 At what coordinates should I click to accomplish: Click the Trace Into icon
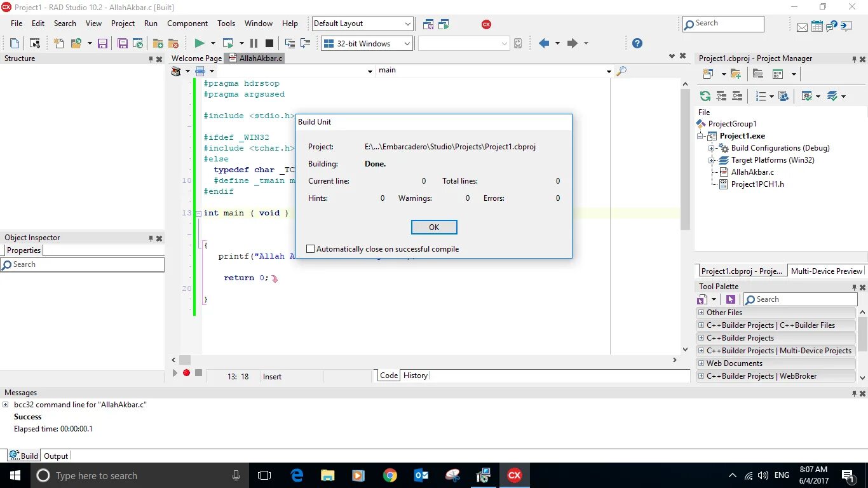tap(290, 43)
